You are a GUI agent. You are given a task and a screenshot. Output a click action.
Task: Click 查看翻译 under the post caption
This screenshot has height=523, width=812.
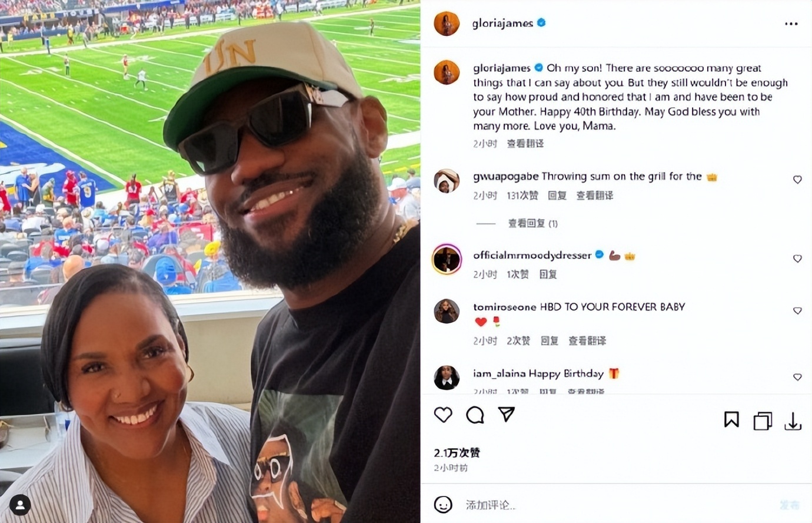525,144
